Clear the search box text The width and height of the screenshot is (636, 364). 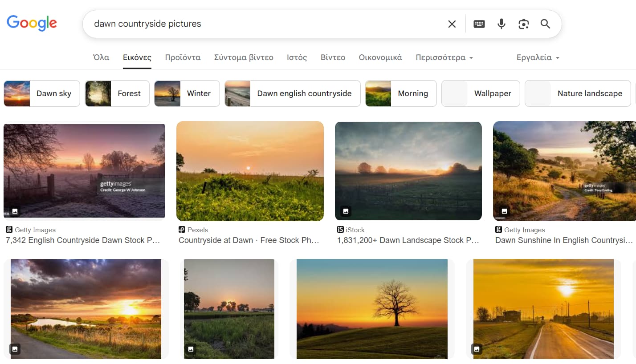452,24
